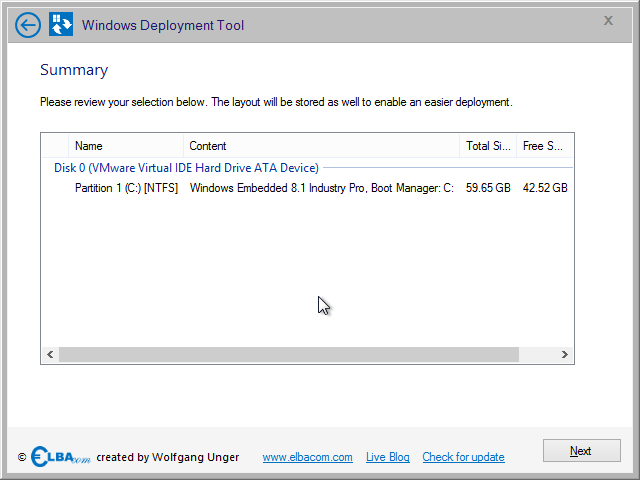
Task: Click the horizontal scrollbar thumb
Action: coord(289,354)
